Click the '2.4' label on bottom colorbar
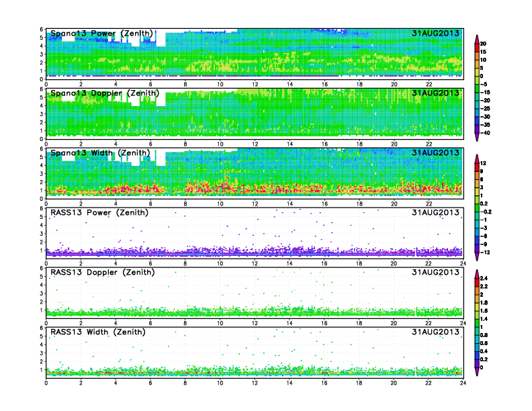Screen dimensions: 532x411 pyautogui.click(x=484, y=279)
